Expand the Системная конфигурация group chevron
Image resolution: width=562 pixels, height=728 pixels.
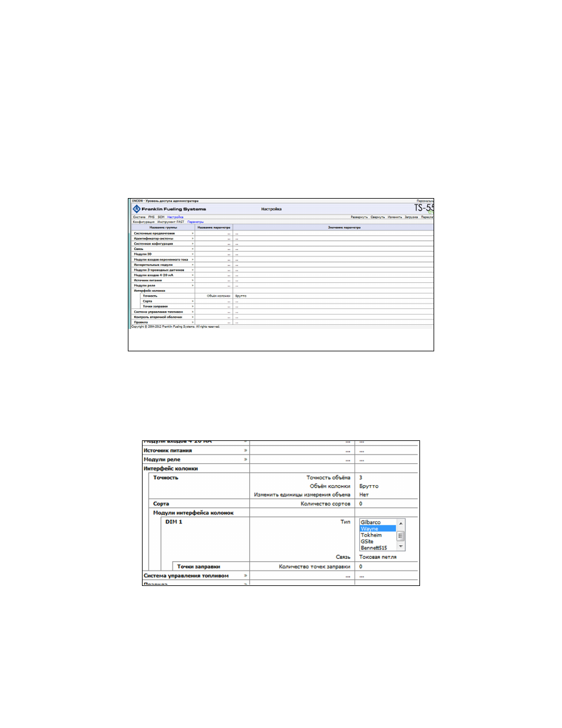(192, 243)
